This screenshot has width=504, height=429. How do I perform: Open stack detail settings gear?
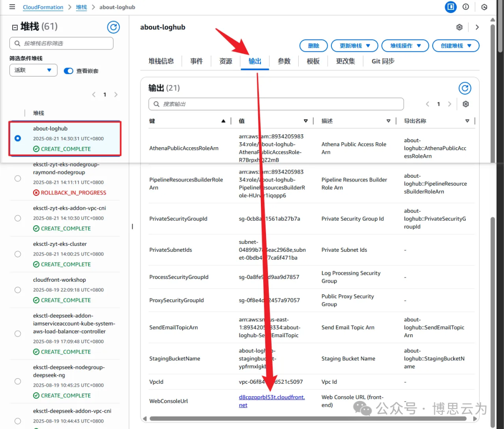[459, 28]
